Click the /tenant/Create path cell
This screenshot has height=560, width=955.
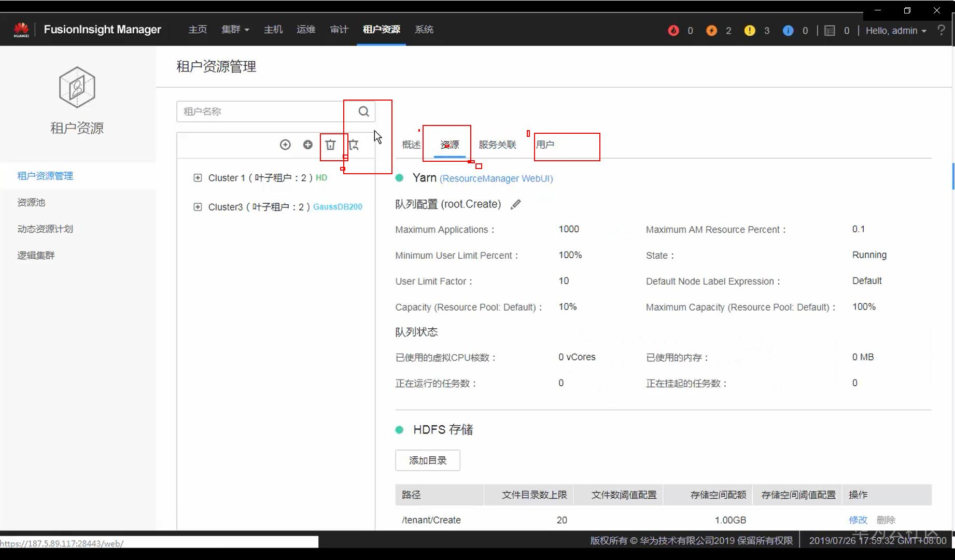coord(431,520)
